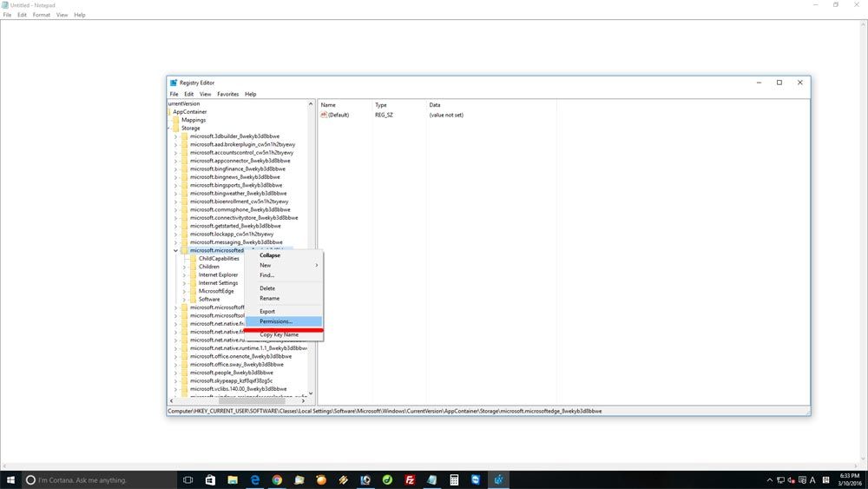This screenshot has height=489, width=868.
Task: Click tree pane scroll-down arrow
Action: [311, 393]
